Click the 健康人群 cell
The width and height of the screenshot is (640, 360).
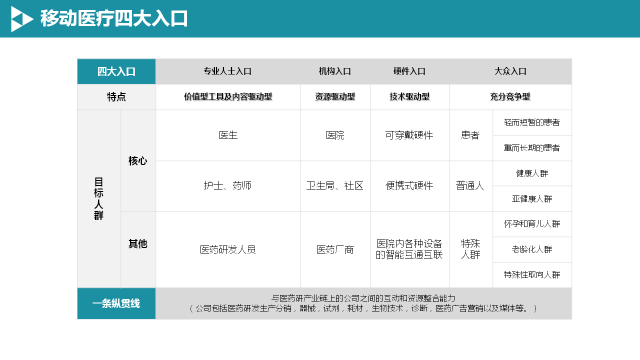point(532,173)
